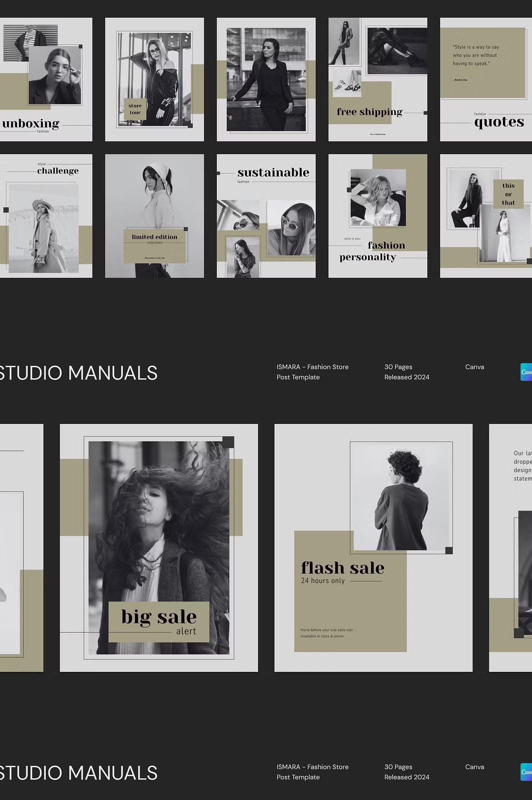Open the unboxing fashion template thumbnail

point(46,79)
